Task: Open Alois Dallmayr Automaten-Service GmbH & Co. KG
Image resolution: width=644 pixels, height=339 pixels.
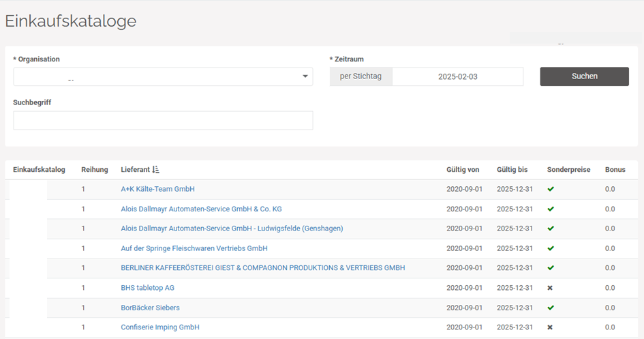Action: click(x=201, y=209)
